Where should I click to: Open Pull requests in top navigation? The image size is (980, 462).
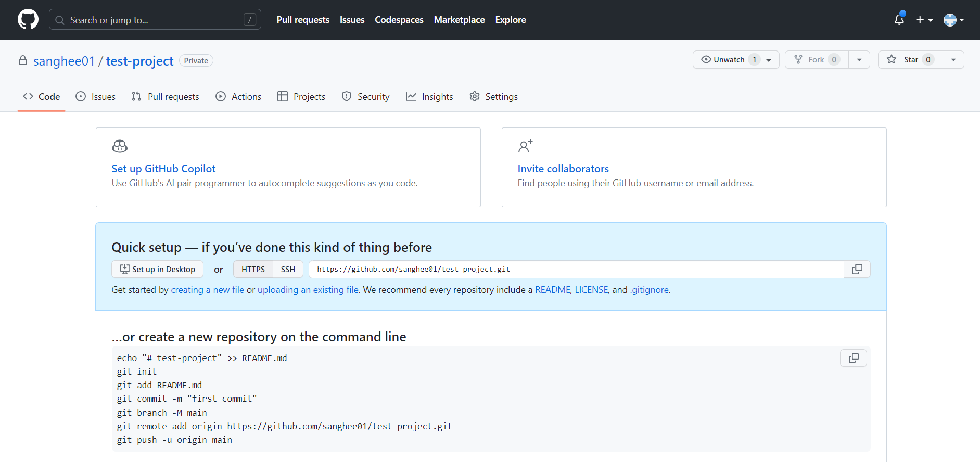pos(303,20)
